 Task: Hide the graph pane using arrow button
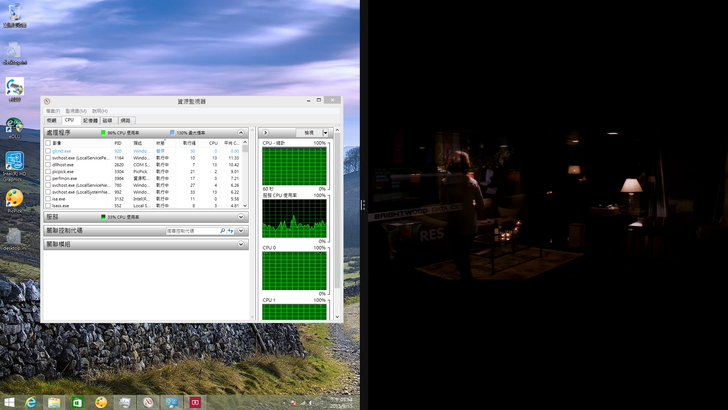265,132
